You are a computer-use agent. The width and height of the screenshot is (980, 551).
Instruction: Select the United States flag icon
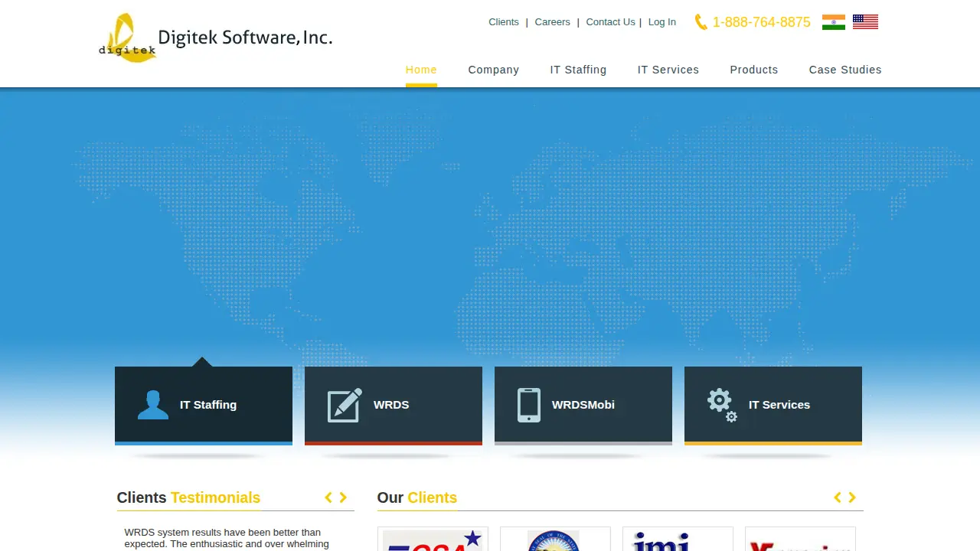click(865, 22)
